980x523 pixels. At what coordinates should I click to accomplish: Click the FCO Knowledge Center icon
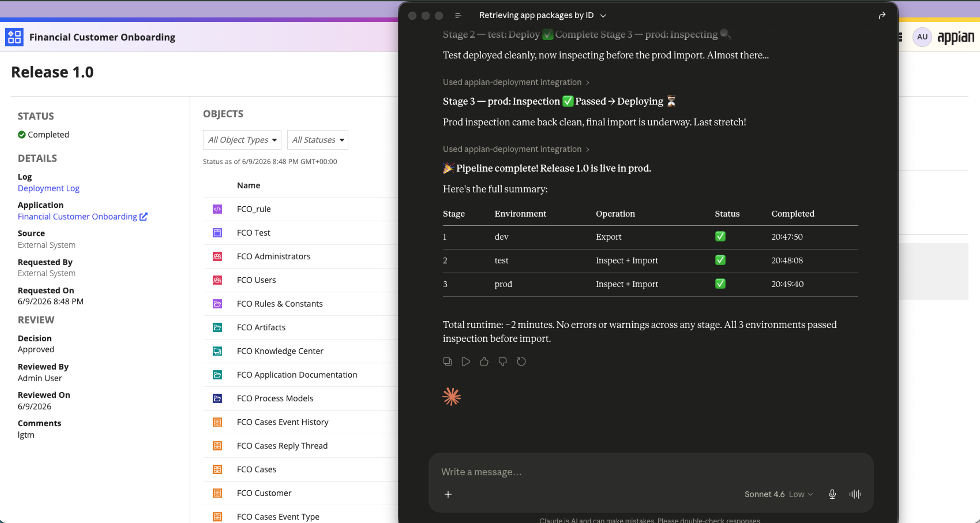click(217, 351)
